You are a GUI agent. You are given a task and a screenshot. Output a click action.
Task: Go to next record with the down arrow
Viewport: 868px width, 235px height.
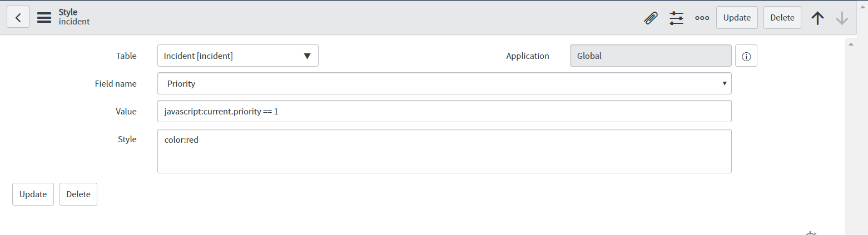pyautogui.click(x=842, y=18)
